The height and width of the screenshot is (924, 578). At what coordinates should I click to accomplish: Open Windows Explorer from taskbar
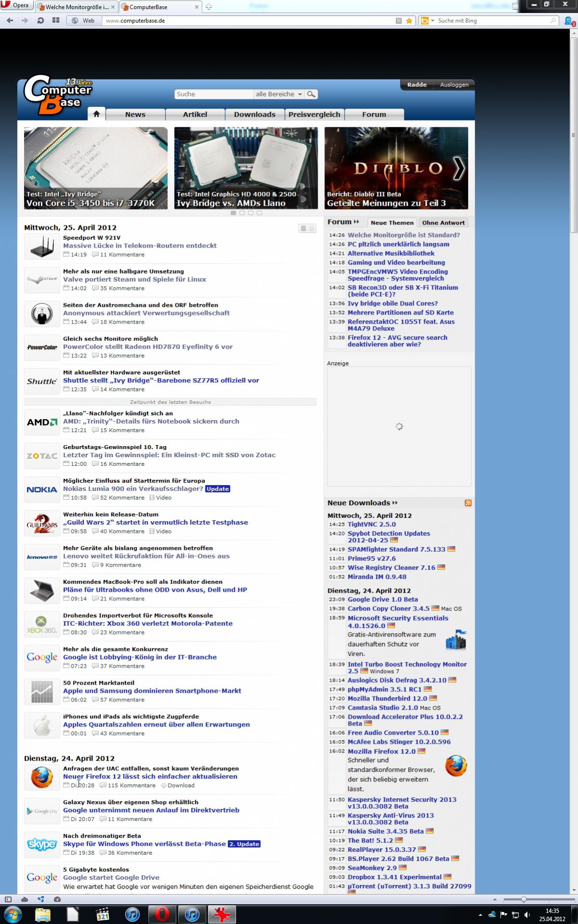click(x=43, y=914)
